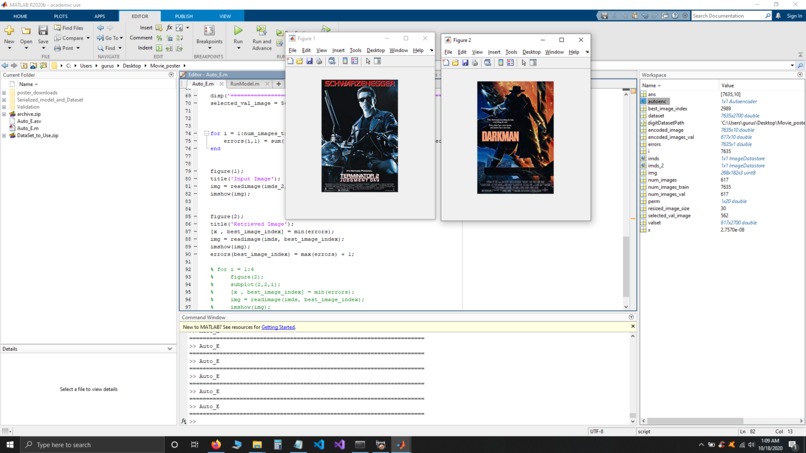Click the Terminator 2 poster image
Viewport: 806px width, 453px height.
coord(359,136)
